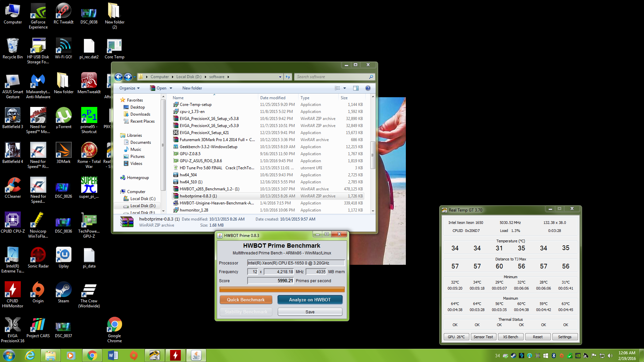The width and height of the screenshot is (644, 362).
Task: Open recent pages dropdown next to forward arrow
Action: click(x=135, y=77)
